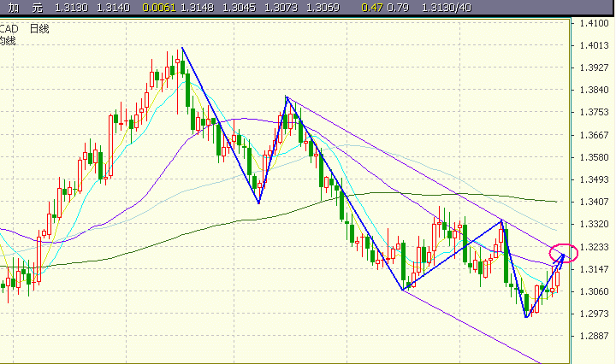
Task: Click the 1.3073 value in header
Action: coord(281,8)
